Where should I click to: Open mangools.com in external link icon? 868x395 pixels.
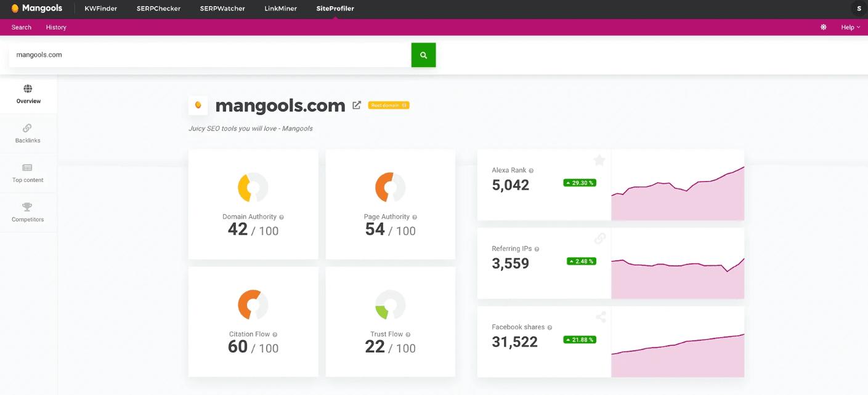pyautogui.click(x=357, y=105)
